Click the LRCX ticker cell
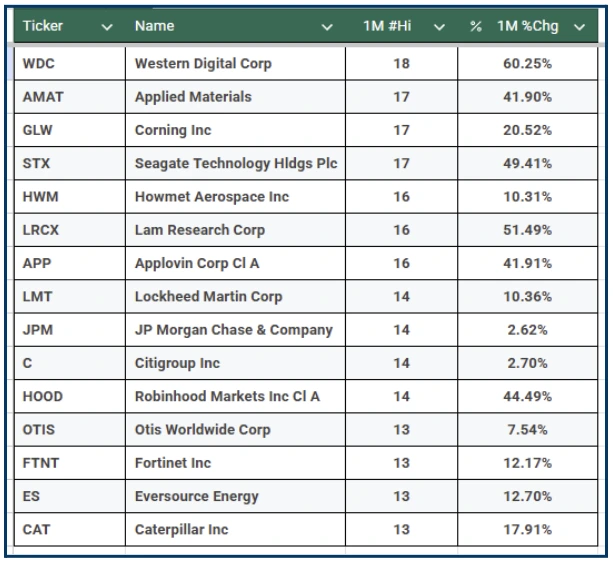The width and height of the screenshot is (613, 563). [x=42, y=230]
